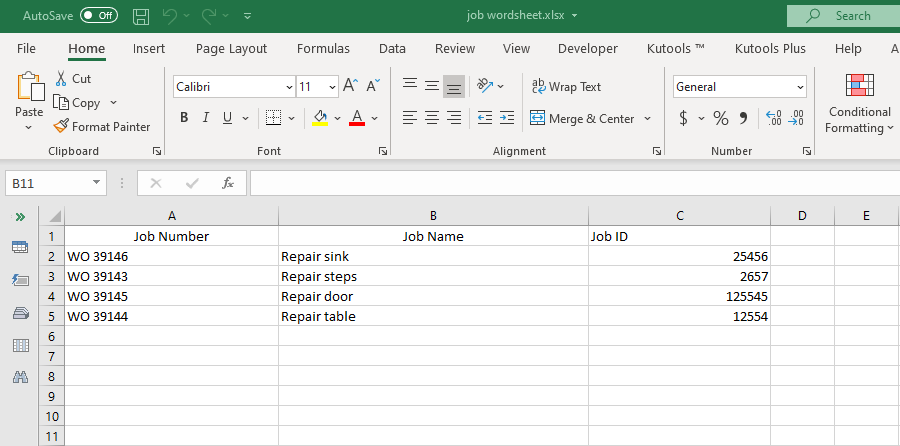900x446 pixels.
Task: Click the Percent Style icon
Action: [721, 118]
